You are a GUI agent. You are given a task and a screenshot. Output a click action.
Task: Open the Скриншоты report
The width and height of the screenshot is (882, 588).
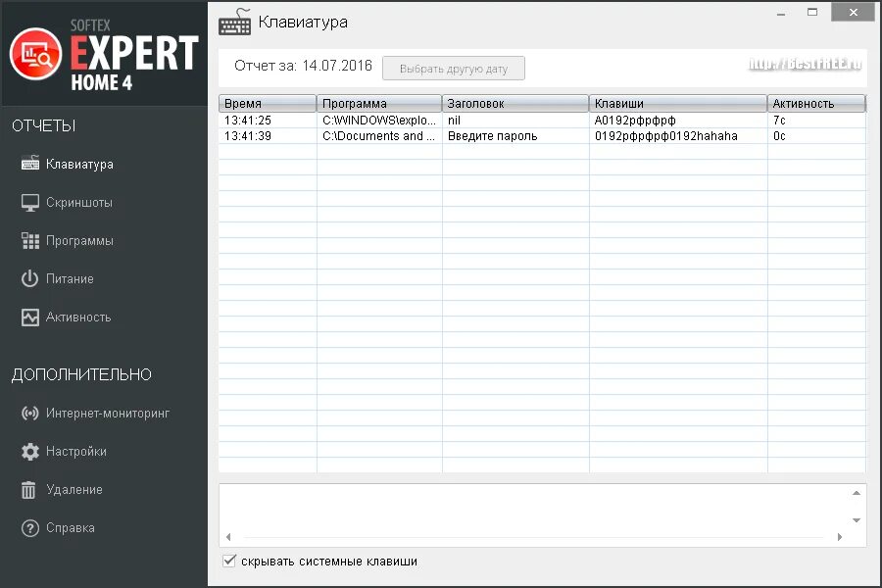78,203
